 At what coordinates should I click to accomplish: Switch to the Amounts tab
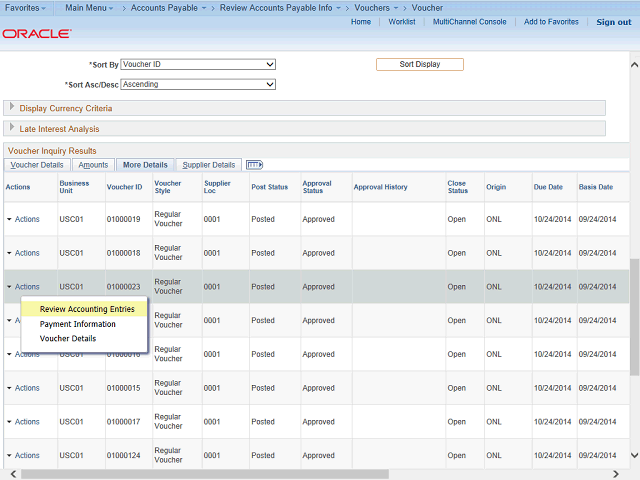pyautogui.click(x=93, y=165)
